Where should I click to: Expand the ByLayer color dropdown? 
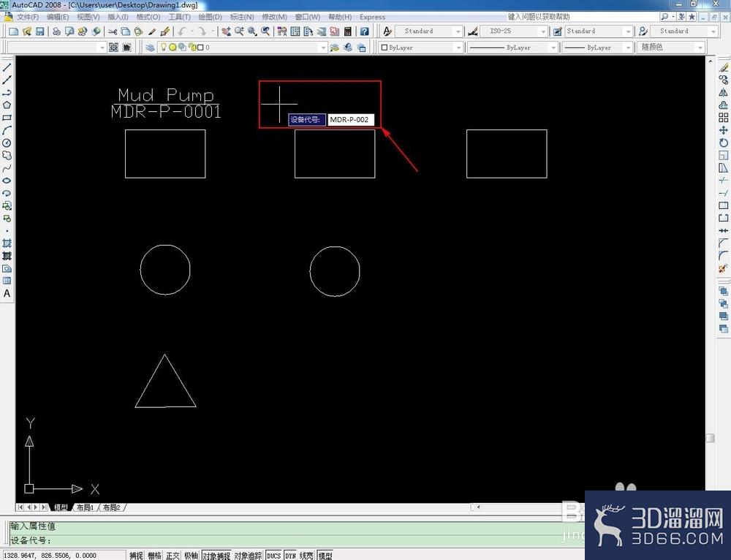458,47
